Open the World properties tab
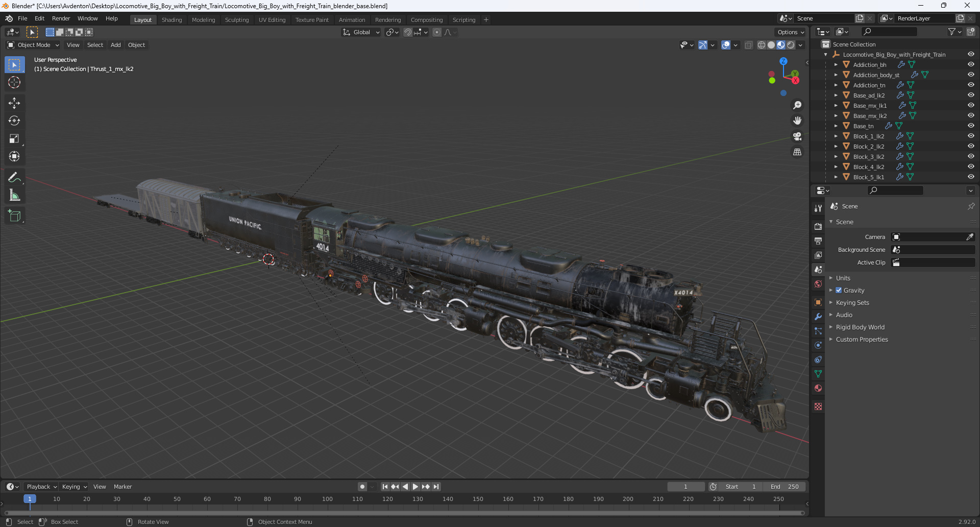The height and width of the screenshot is (527, 980). 818,284
